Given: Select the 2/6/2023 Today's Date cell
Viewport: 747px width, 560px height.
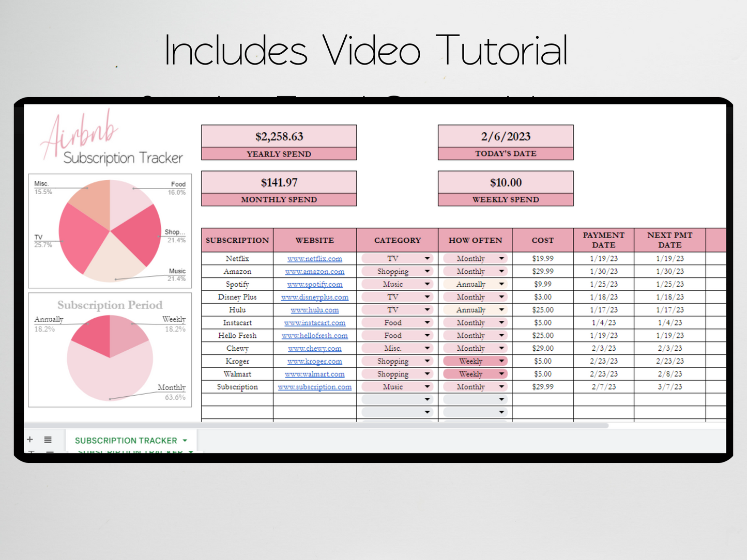Looking at the screenshot, I should pyautogui.click(x=505, y=136).
